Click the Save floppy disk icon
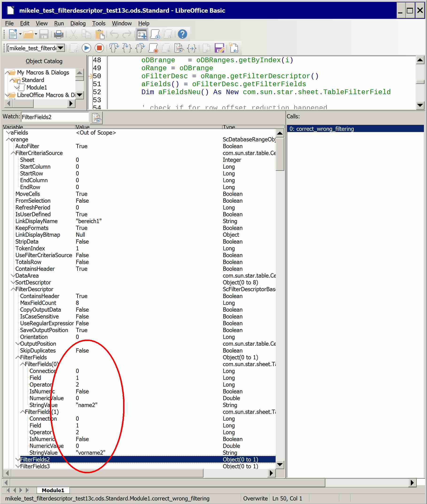The image size is (427, 504). point(44,34)
